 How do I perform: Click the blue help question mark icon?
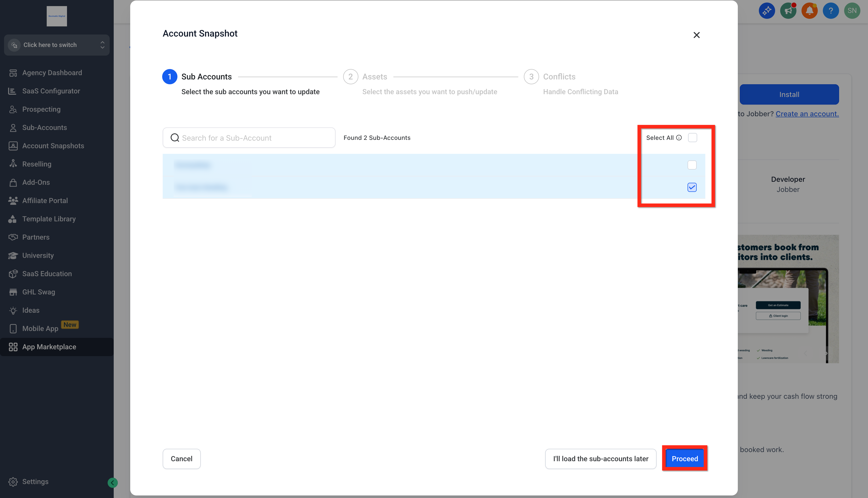830,11
